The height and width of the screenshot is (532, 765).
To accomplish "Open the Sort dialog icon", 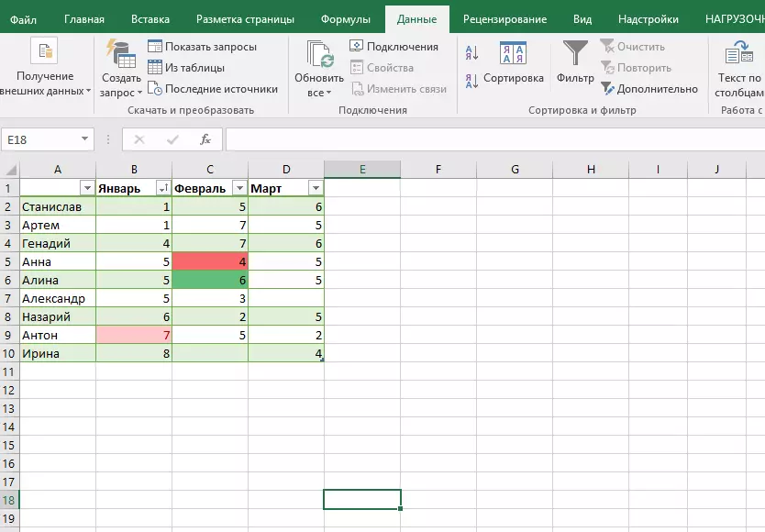I will coord(513,53).
